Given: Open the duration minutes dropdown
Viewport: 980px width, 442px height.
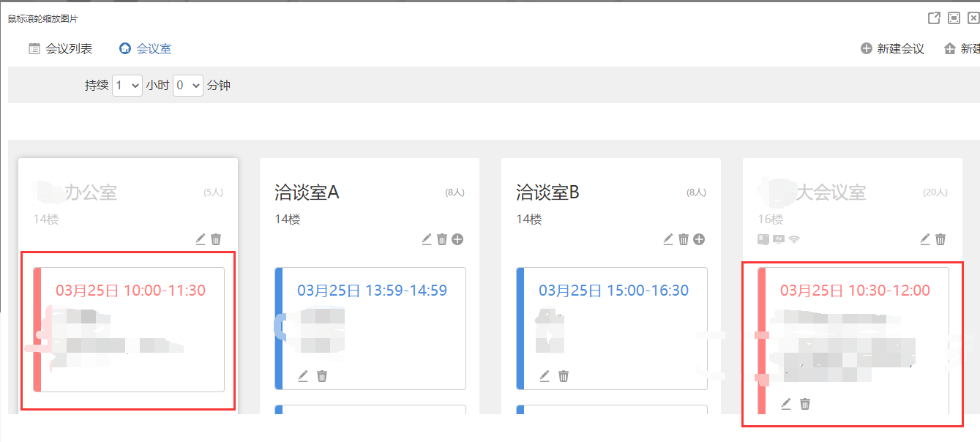Looking at the screenshot, I should pyautogui.click(x=187, y=86).
